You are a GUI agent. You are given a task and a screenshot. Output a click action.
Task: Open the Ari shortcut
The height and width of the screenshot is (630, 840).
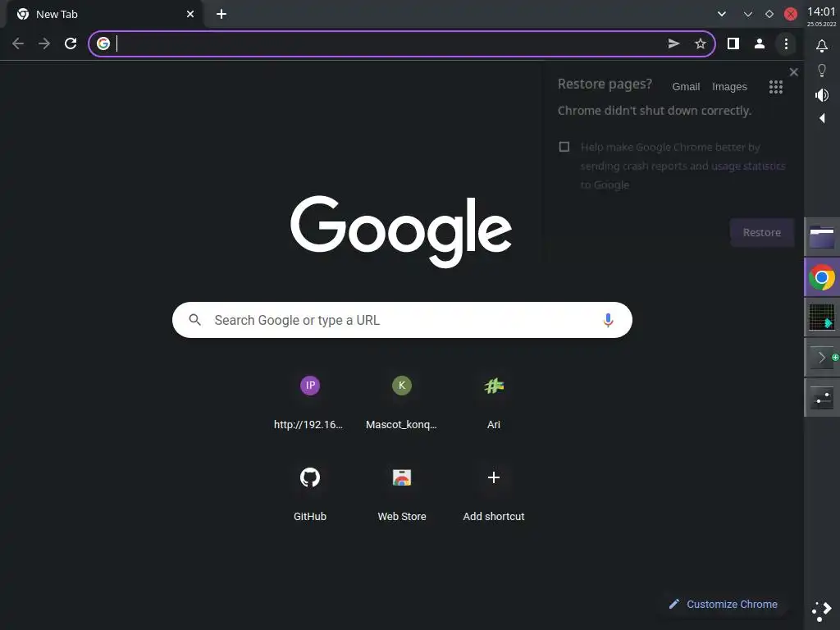pyautogui.click(x=494, y=402)
